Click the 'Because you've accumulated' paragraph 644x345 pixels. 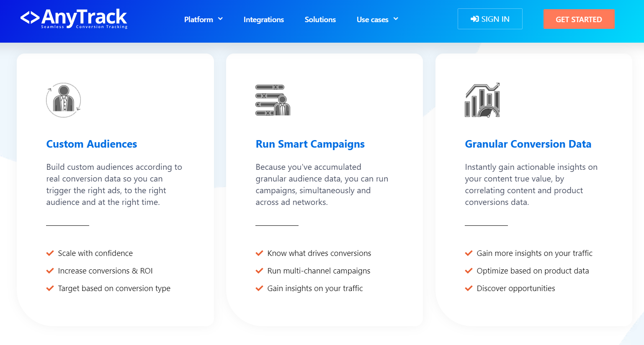pos(322,184)
